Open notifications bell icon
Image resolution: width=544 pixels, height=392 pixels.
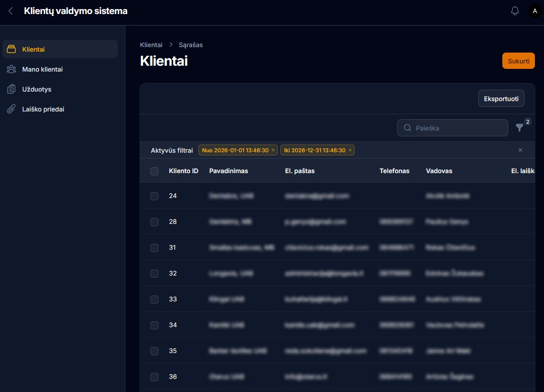point(515,11)
